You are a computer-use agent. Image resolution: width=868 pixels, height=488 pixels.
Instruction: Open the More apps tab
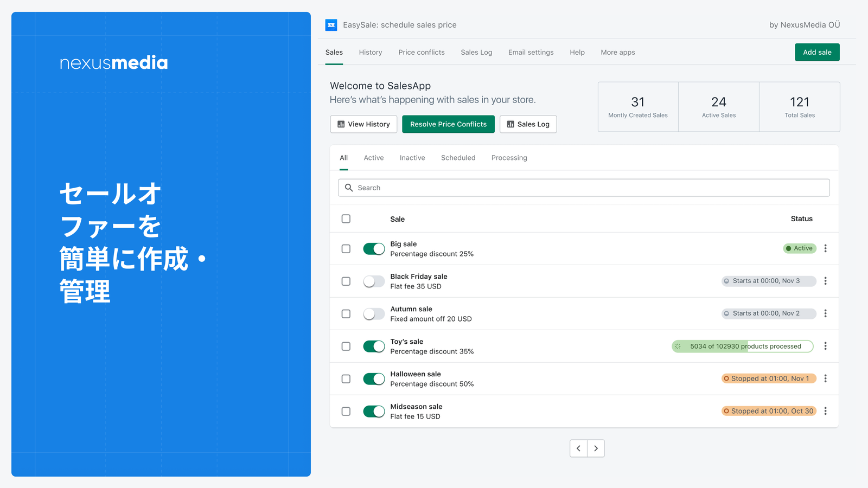[618, 53]
